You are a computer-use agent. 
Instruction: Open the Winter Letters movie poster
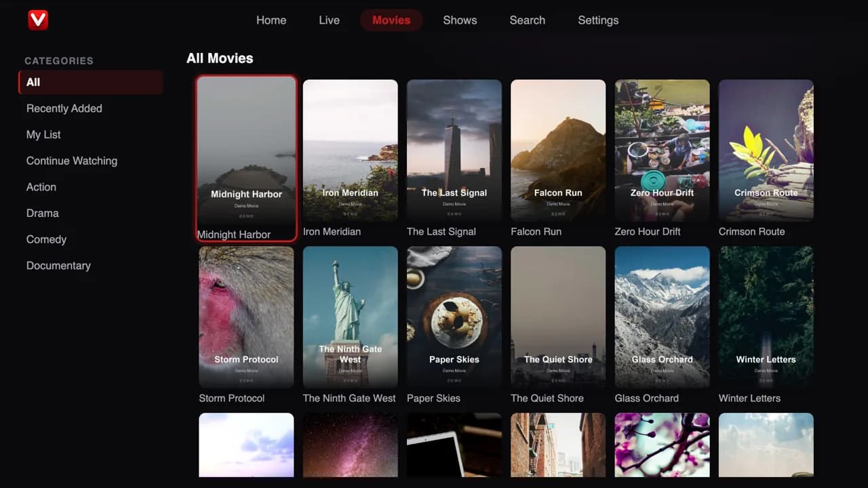point(766,317)
